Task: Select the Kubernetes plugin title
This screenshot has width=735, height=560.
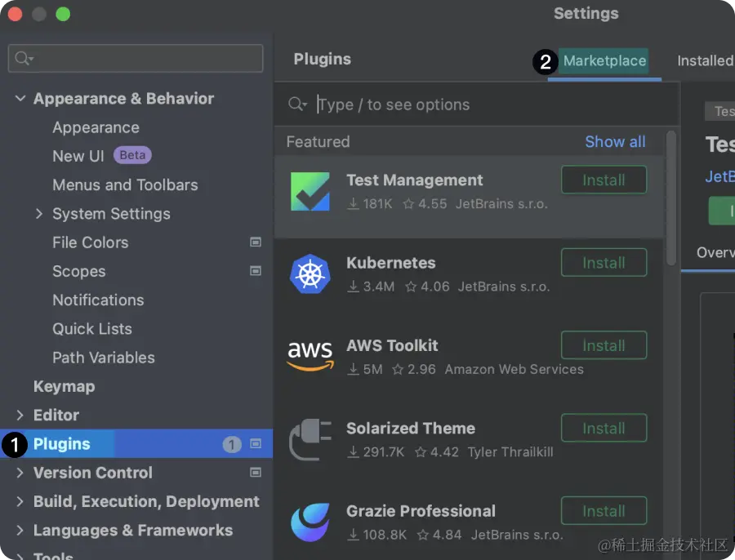Action: (x=390, y=263)
